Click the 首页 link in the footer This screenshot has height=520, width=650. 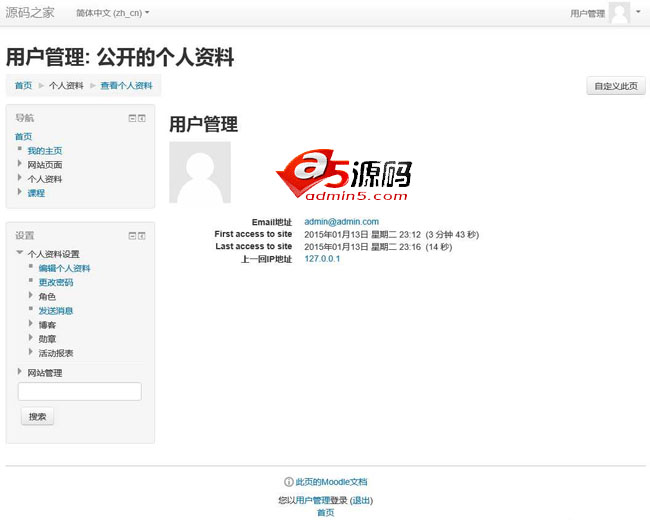click(x=325, y=513)
